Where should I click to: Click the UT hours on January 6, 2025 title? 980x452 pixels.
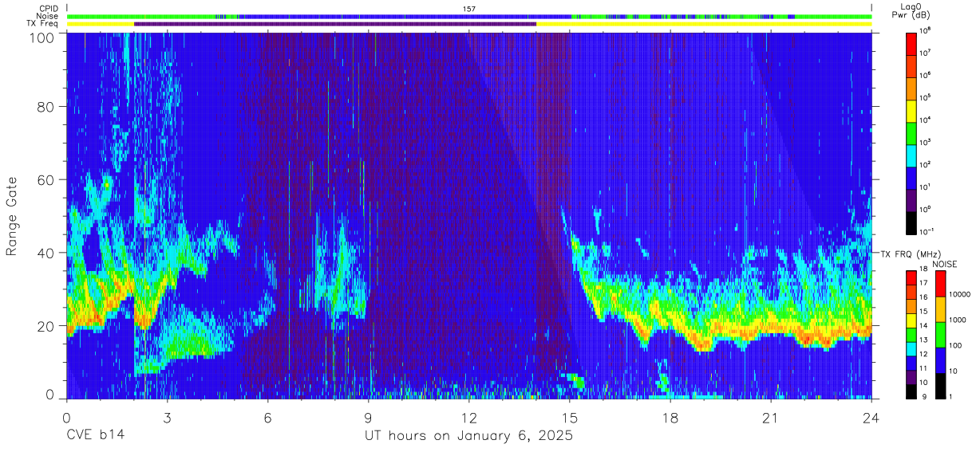(x=468, y=437)
